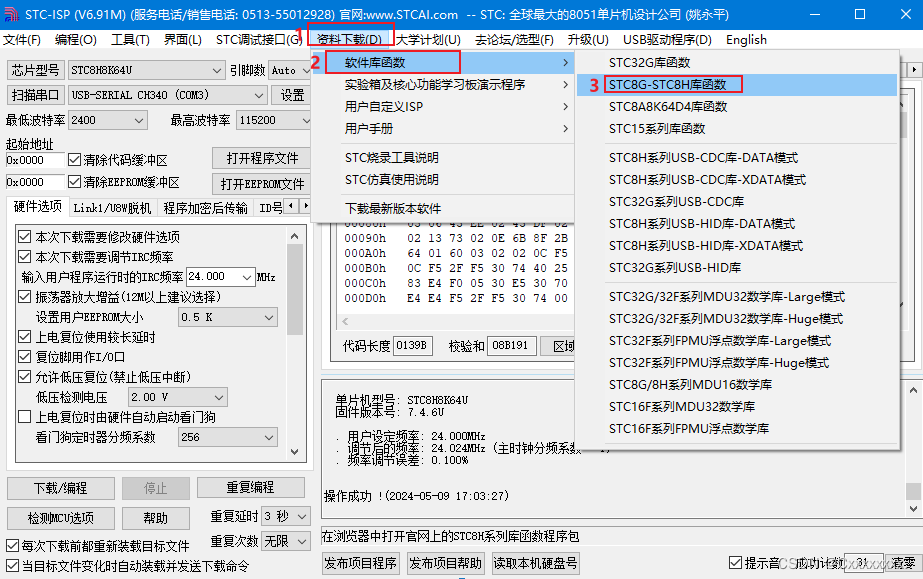The image size is (923, 579).
Task: Click the 代码长度 field showing 0139B
Action: 413,345
